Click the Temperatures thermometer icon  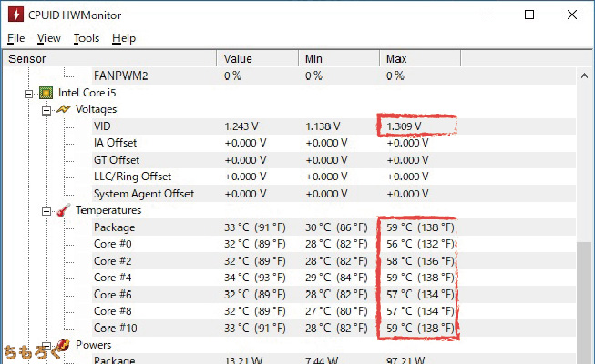point(64,210)
